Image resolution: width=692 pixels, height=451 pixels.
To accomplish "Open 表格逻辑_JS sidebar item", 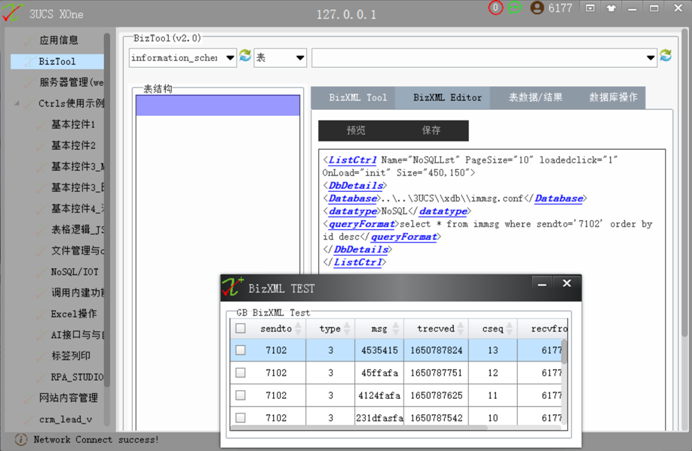I will [x=78, y=229].
